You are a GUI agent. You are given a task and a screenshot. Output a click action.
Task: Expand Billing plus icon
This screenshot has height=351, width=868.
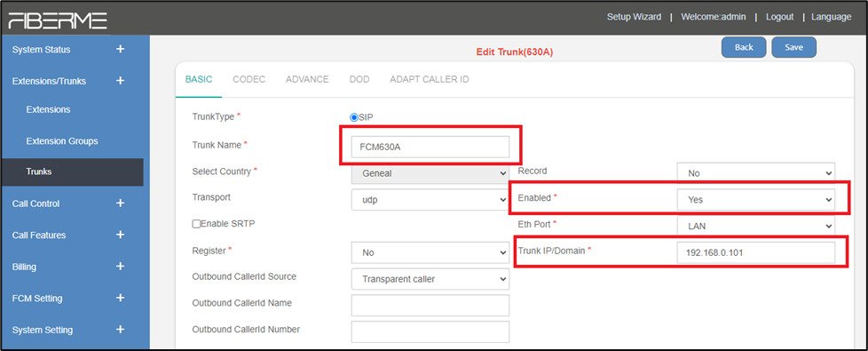[120, 267]
